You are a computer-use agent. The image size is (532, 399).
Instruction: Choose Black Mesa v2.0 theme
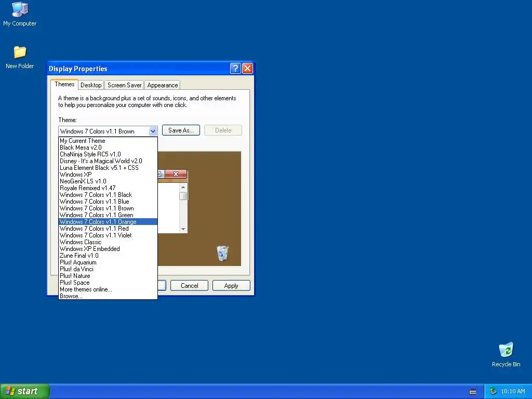[108, 147]
